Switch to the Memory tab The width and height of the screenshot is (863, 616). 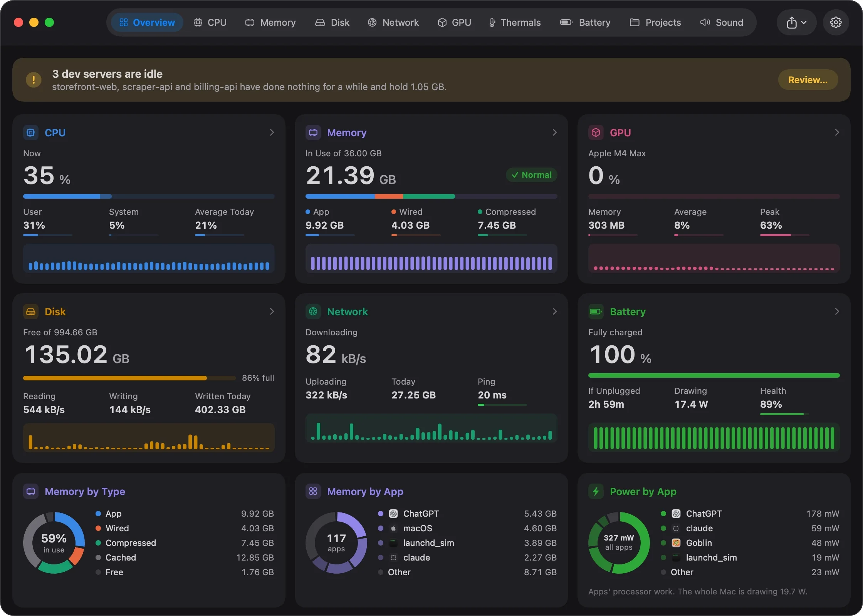[270, 22]
